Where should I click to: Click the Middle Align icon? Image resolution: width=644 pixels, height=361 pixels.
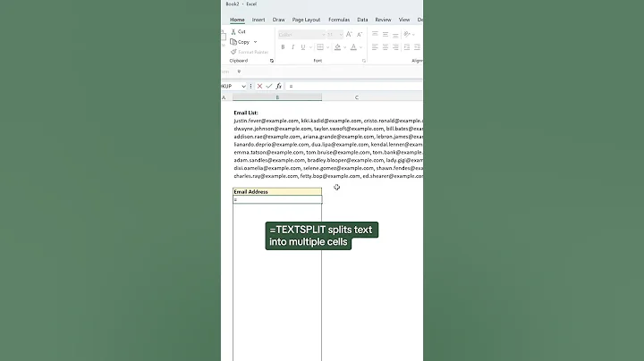coord(386,35)
